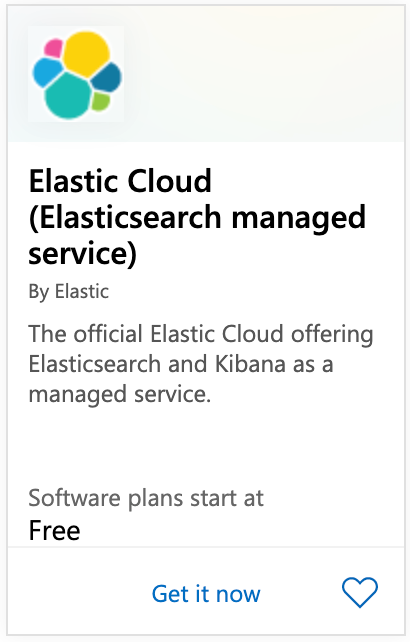Click the Free price label
Screen dimensions: 410x642
pos(54,531)
